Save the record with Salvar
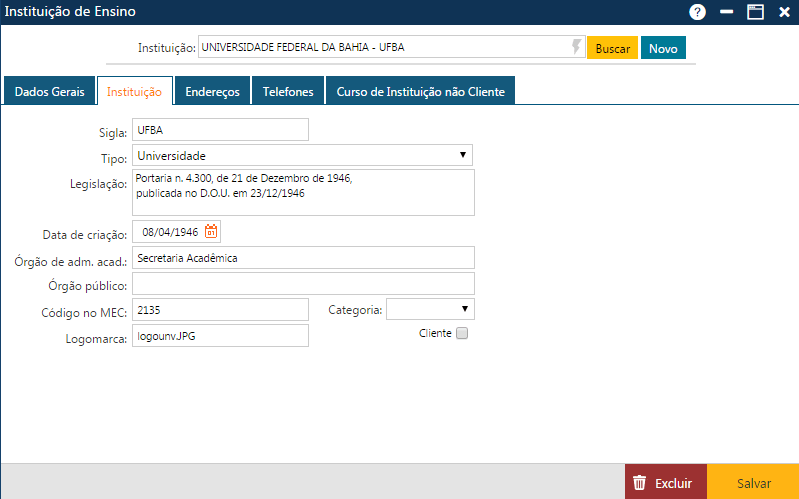The width and height of the screenshot is (799, 499). tap(753, 482)
